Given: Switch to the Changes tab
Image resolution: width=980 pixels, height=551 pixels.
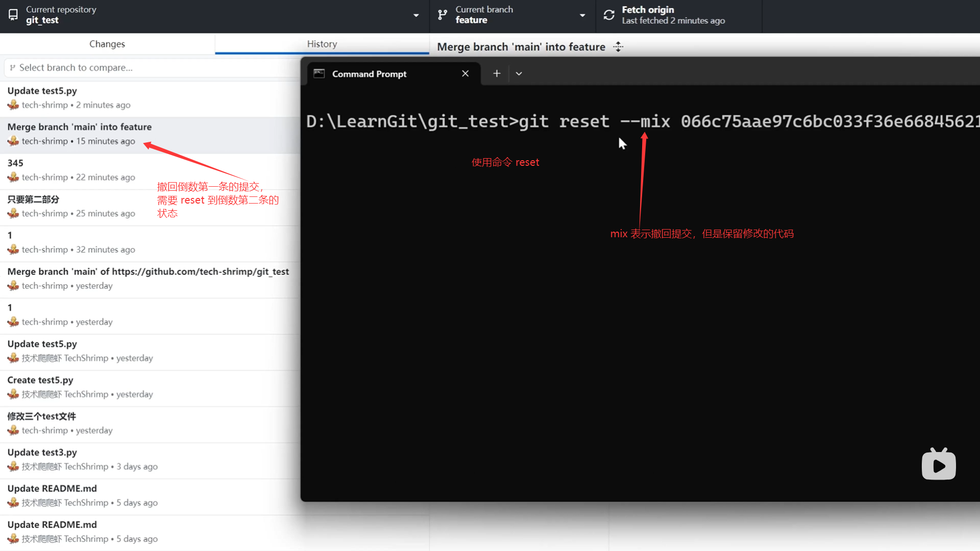Looking at the screenshot, I should coord(107,44).
